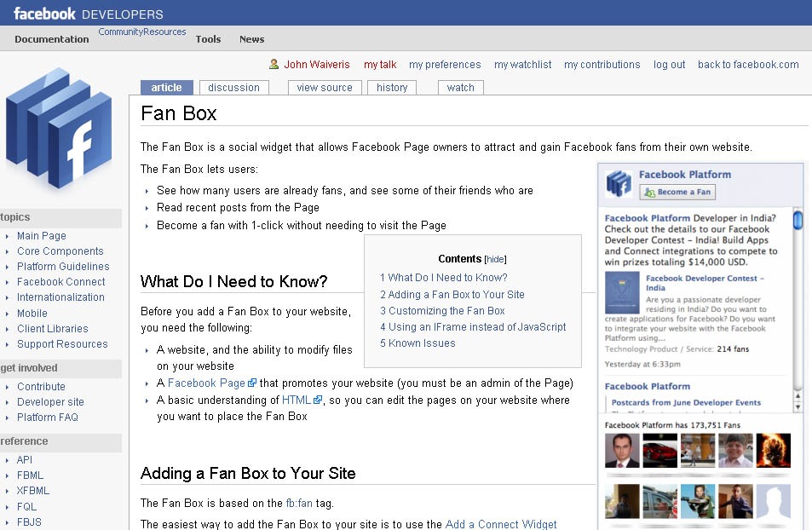This screenshot has width=812, height=530.
Task: Open my contributions
Action: (602, 64)
